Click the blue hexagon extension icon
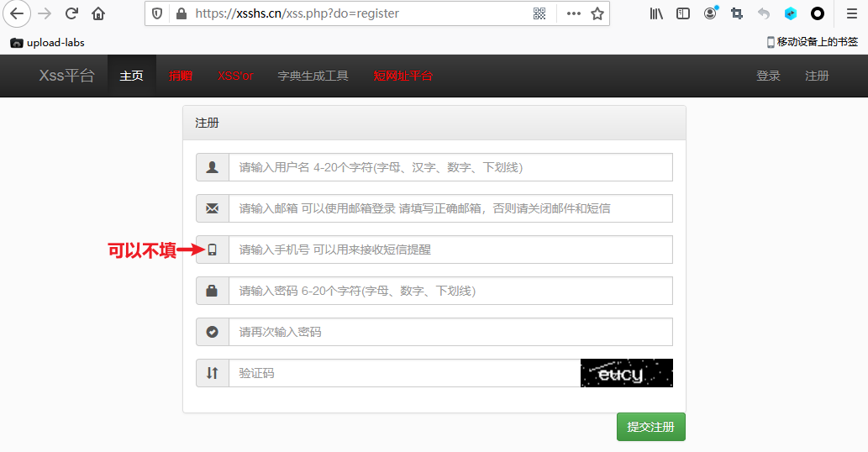The width and height of the screenshot is (868, 452). (791, 13)
